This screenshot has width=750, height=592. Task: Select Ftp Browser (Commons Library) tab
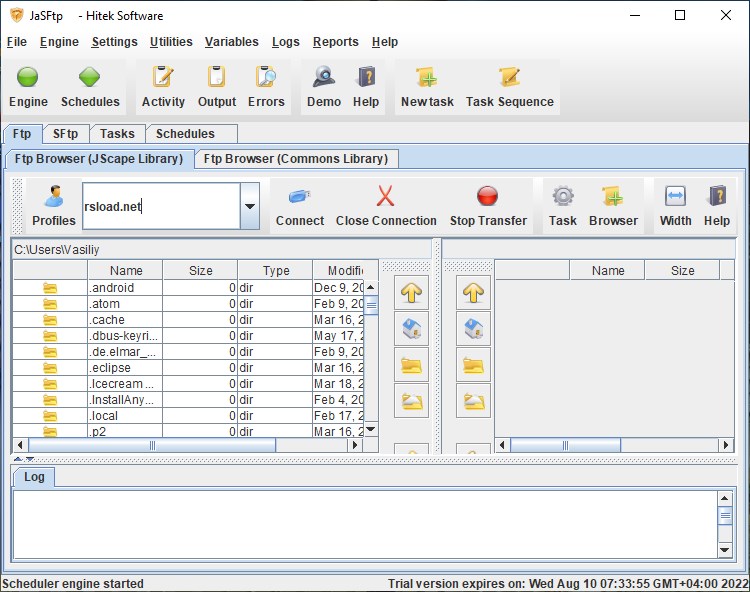295,158
